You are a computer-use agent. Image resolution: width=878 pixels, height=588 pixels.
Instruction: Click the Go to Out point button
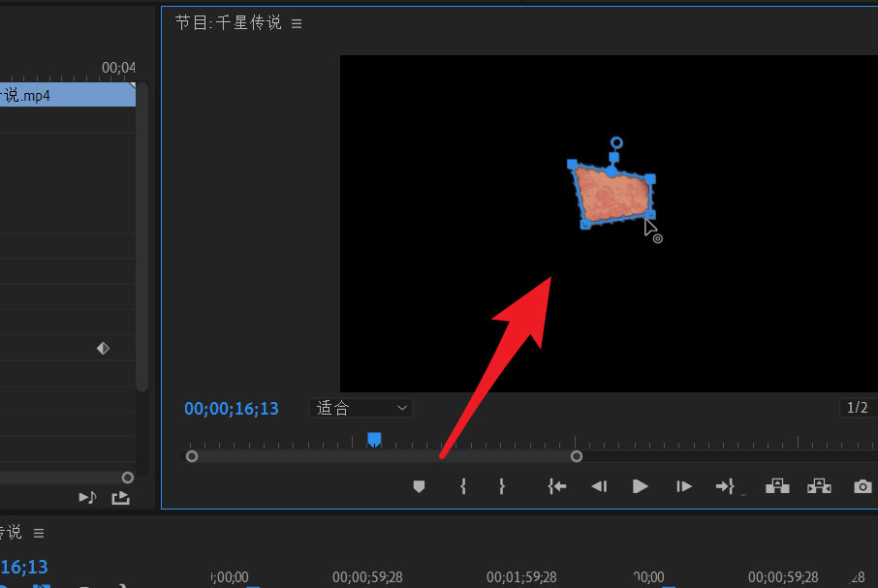pyautogui.click(x=725, y=486)
